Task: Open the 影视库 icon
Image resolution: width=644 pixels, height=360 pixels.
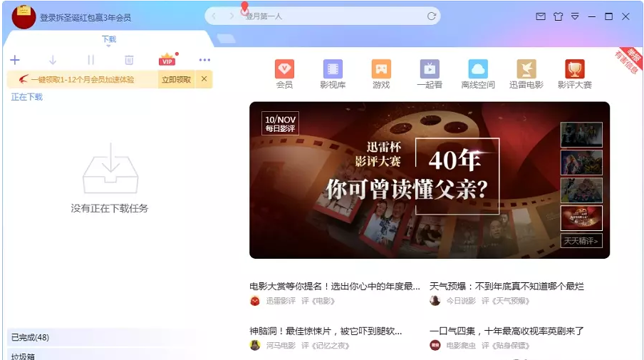Action: [333, 74]
